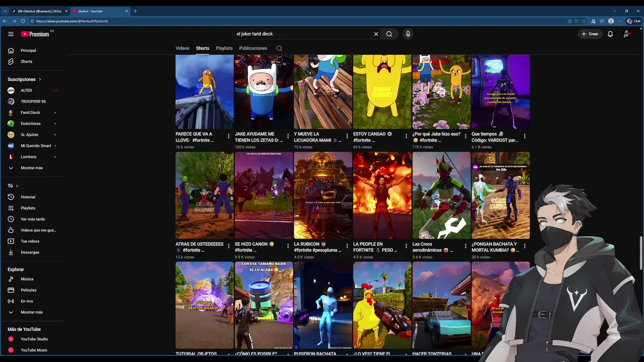Open options menu for ESTOY CANSAO short
Screen dimensions: 644x362
(x=407, y=136)
